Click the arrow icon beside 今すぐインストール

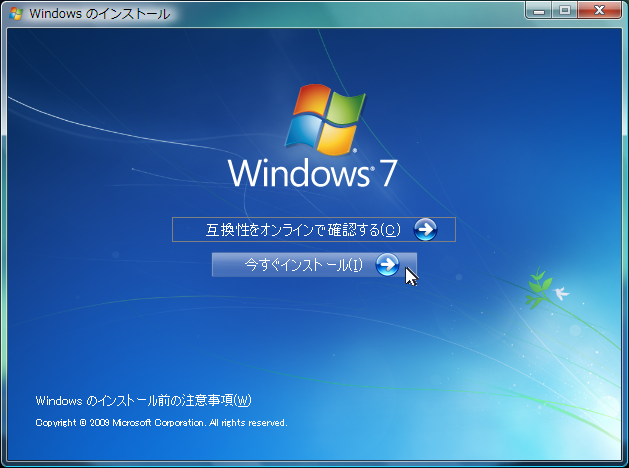[387, 265]
